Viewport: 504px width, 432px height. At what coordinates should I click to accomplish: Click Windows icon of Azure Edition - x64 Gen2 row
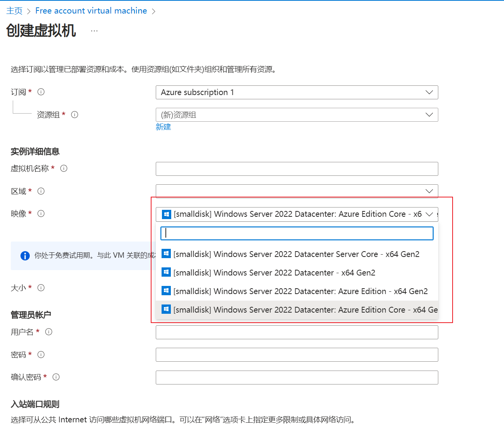166,291
